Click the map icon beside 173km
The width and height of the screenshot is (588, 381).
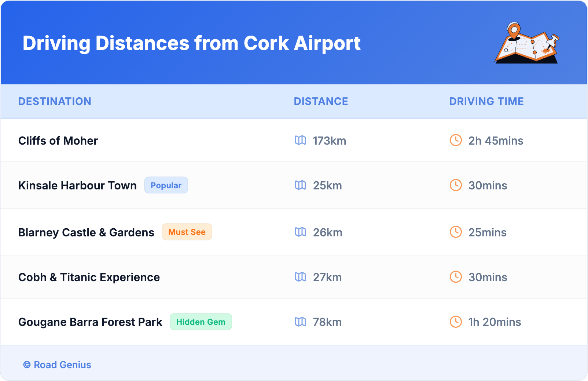click(x=300, y=140)
